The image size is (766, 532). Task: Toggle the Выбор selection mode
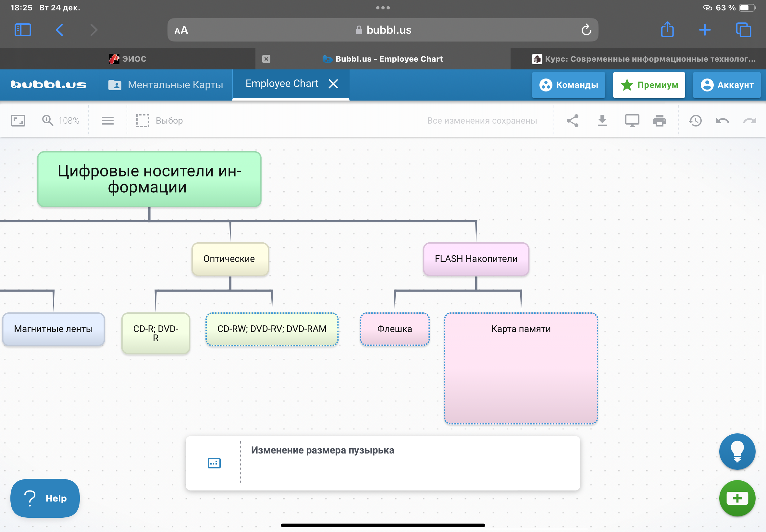coord(159,120)
